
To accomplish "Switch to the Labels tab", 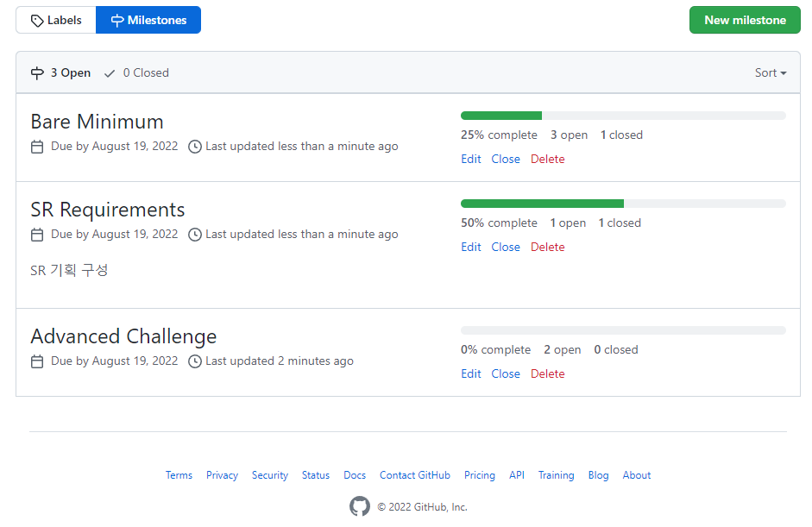I will point(56,20).
